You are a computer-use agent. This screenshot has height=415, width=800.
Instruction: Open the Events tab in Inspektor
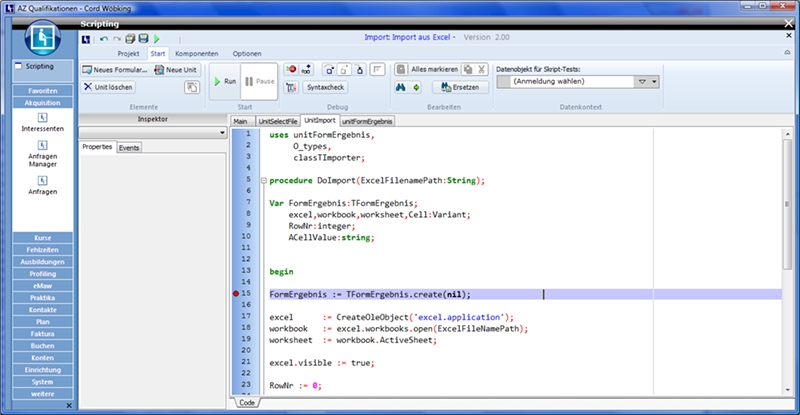(129, 147)
